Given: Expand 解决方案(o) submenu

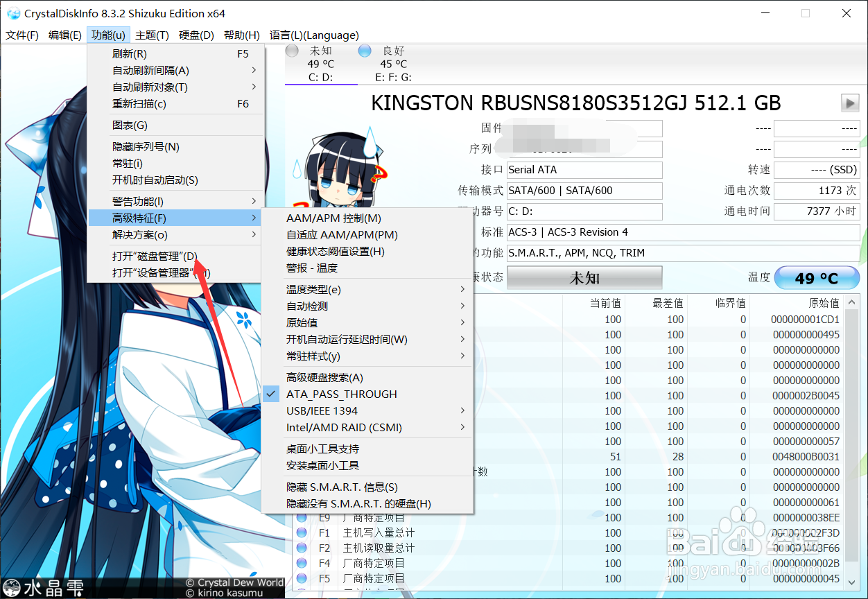Looking at the screenshot, I should [176, 235].
